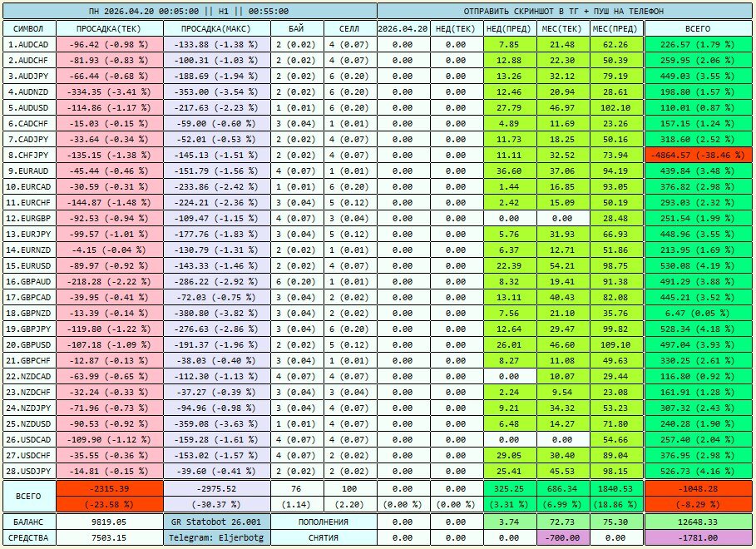Select the 1.AUDCAD symbol row
This screenshot has height=549, width=756.
[28, 44]
